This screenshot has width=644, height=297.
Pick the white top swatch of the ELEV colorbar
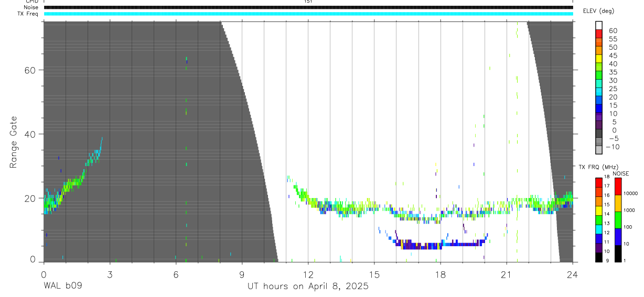tap(599, 26)
